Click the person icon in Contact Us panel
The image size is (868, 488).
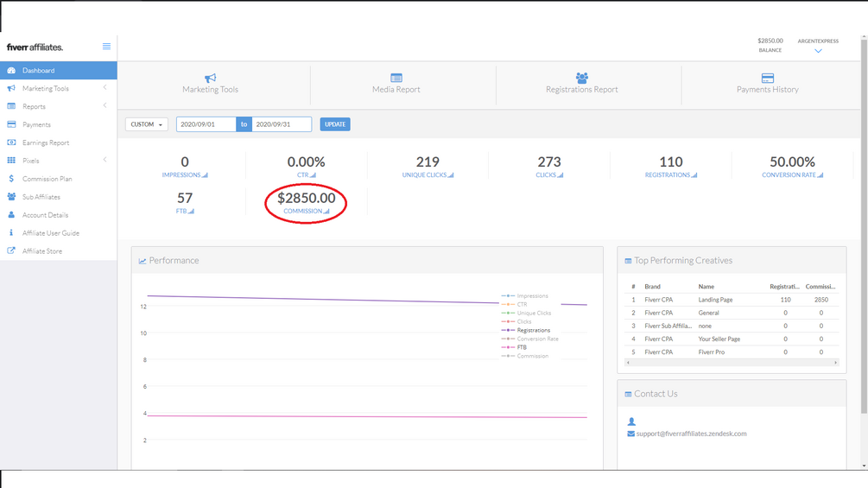(x=631, y=421)
